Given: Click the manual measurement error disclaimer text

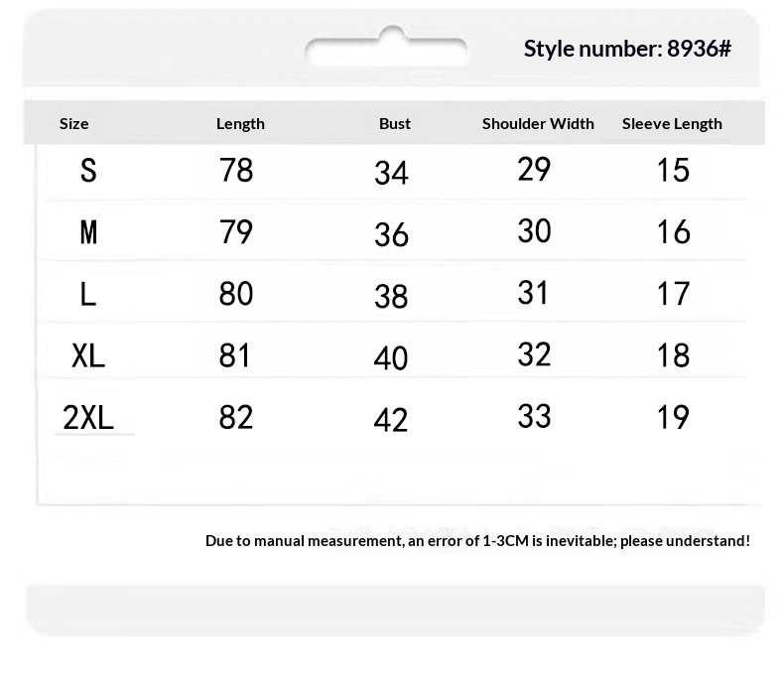Looking at the screenshot, I should click(x=477, y=540).
